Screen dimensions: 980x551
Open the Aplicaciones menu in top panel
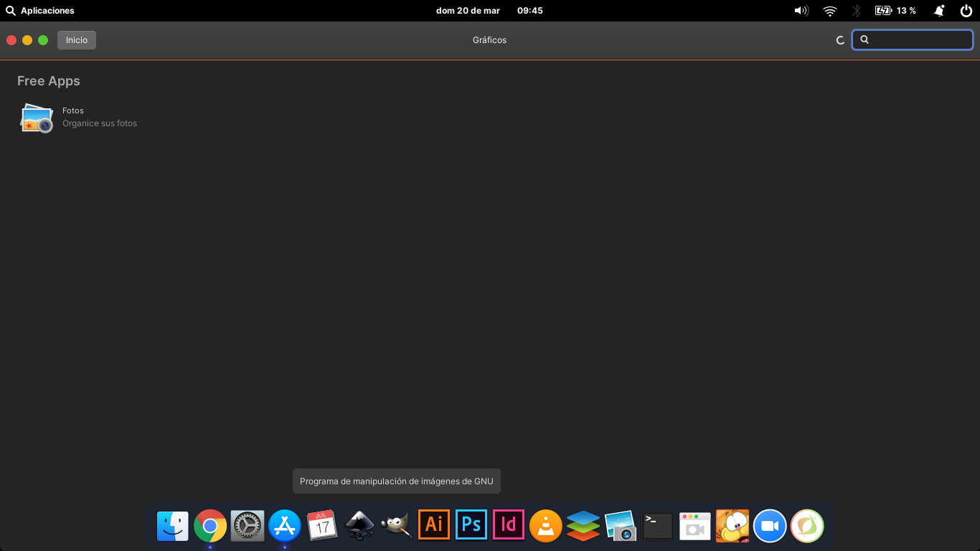(x=40, y=11)
